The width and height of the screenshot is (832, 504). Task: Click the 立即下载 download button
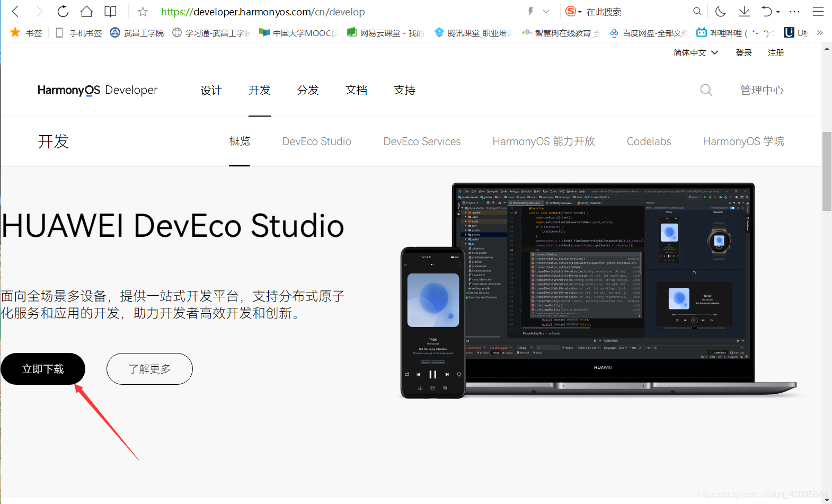(43, 369)
